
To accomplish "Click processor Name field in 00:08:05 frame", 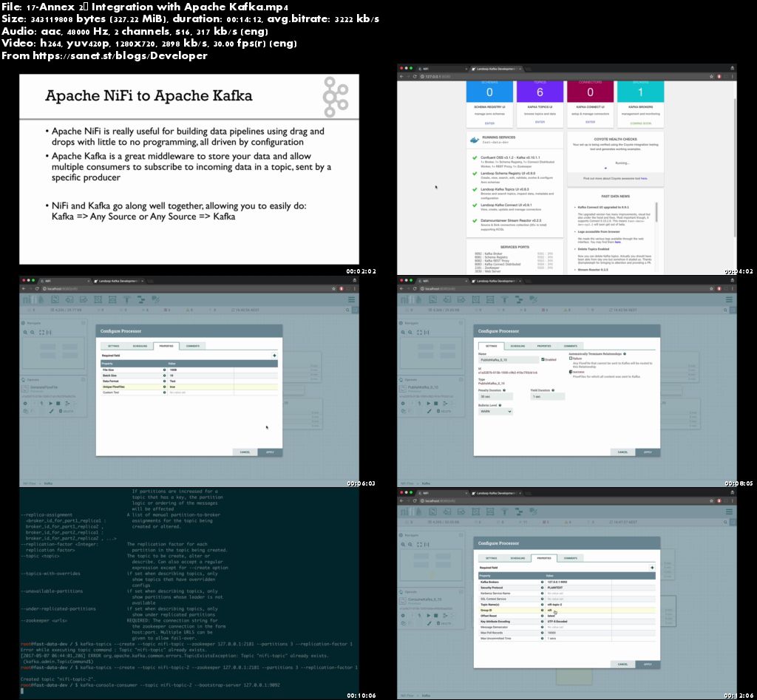I will coord(509,360).
